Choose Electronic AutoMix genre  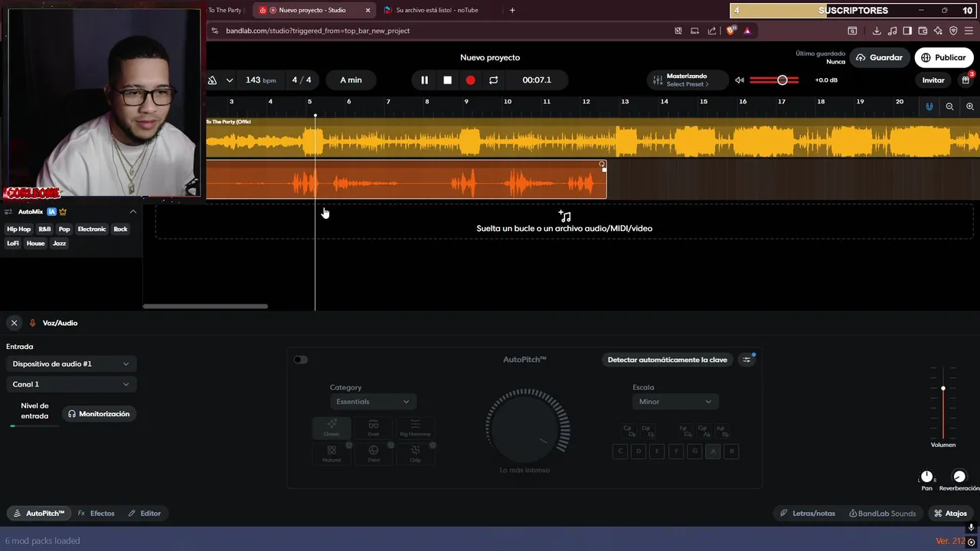click(92, 229)
